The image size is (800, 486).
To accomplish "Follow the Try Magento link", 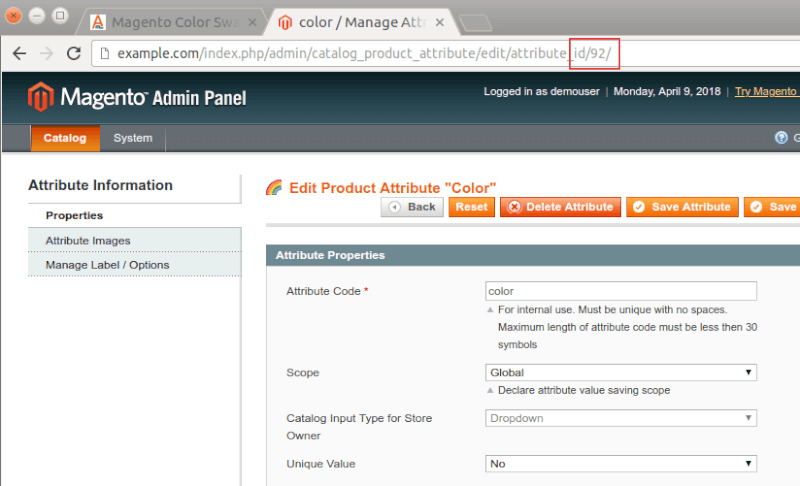I will 766,92.
